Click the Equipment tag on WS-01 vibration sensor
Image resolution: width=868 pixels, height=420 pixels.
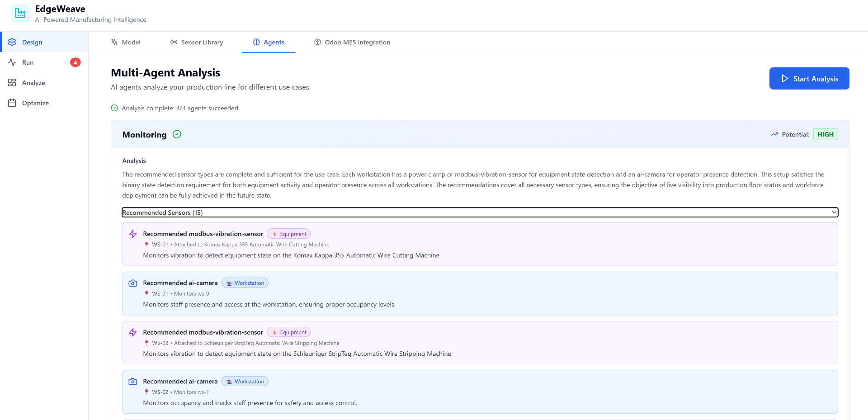tap(288, 234)
